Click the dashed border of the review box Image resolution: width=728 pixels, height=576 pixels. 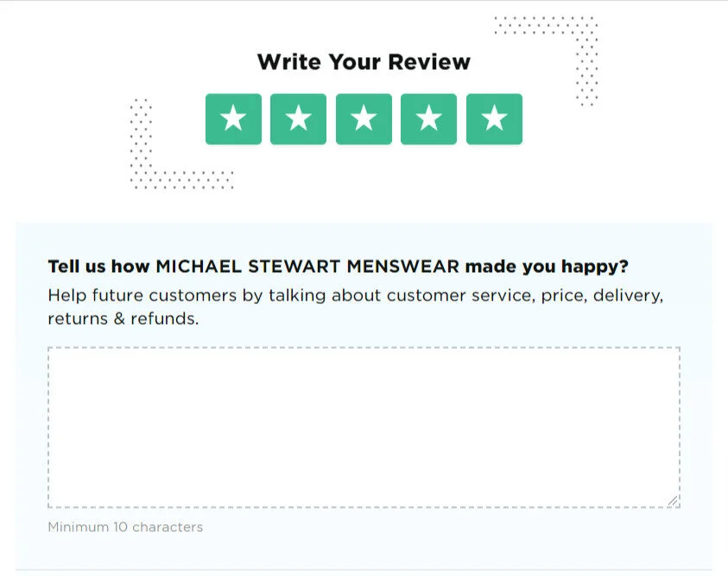point(363,345)
